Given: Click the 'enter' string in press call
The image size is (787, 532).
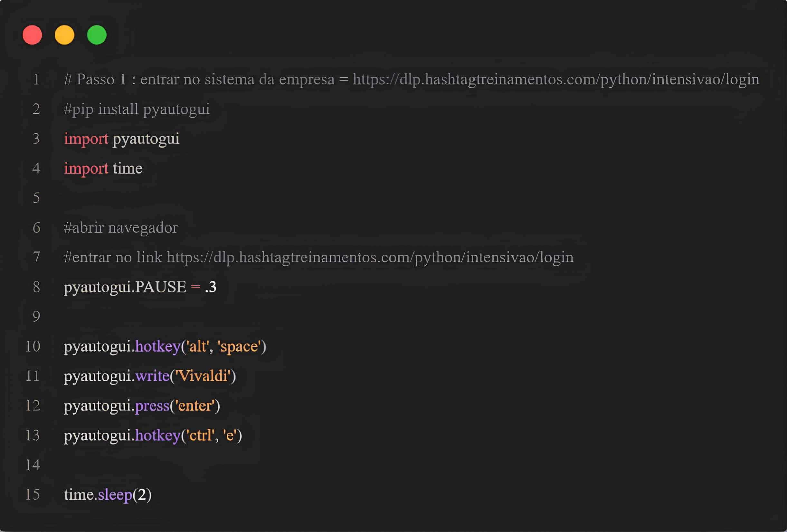Looking at the screenshot, I should click(195, 406).
